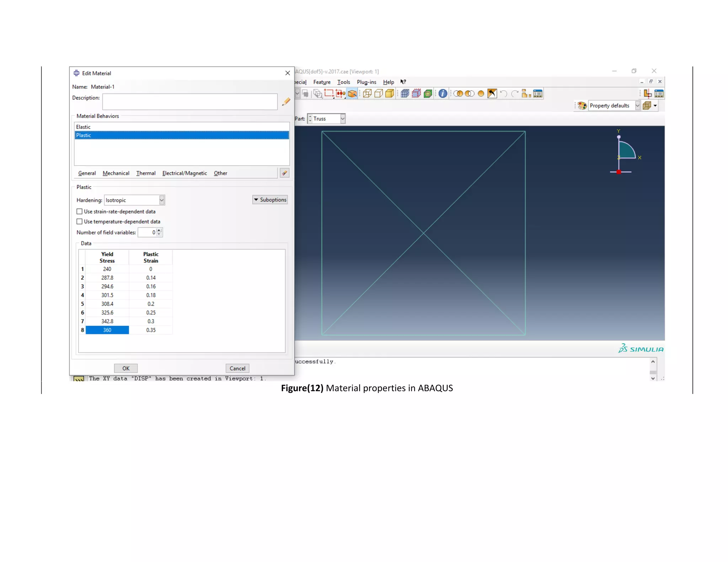The image size is (728, 562).
Task: Click the yellow blocks display group manager icon
Action: [526, 93]
